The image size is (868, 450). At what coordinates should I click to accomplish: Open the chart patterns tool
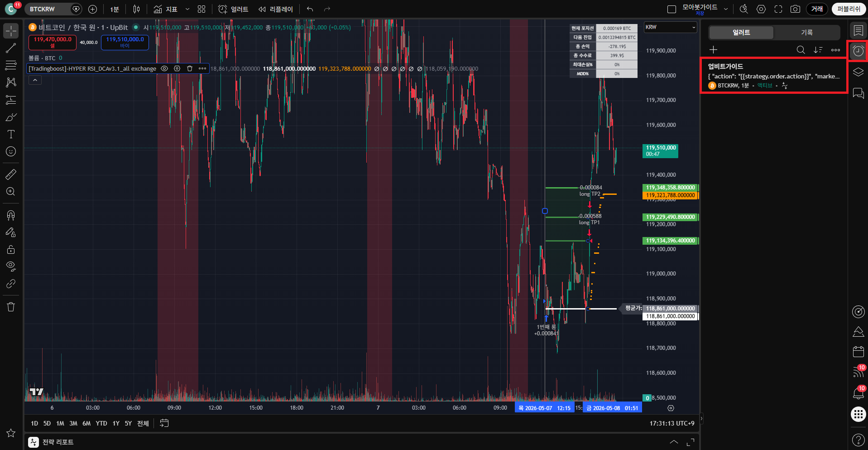point(11,82)
